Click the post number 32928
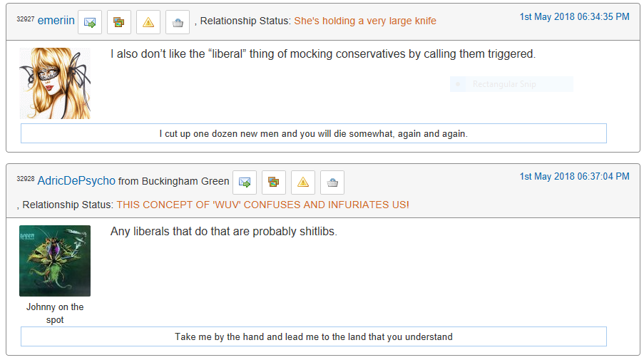The height and width of the screenshot is (360, 644). (26, 178)
